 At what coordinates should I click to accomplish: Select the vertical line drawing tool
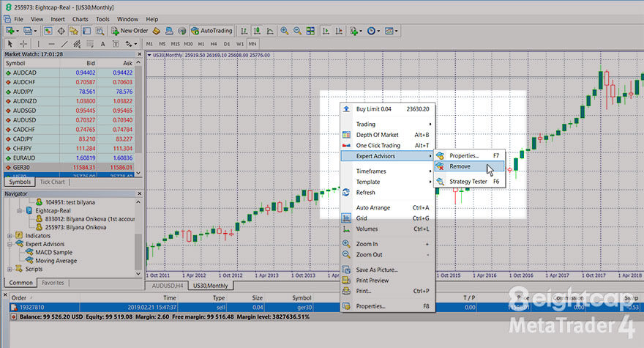[x=39, y=44]
